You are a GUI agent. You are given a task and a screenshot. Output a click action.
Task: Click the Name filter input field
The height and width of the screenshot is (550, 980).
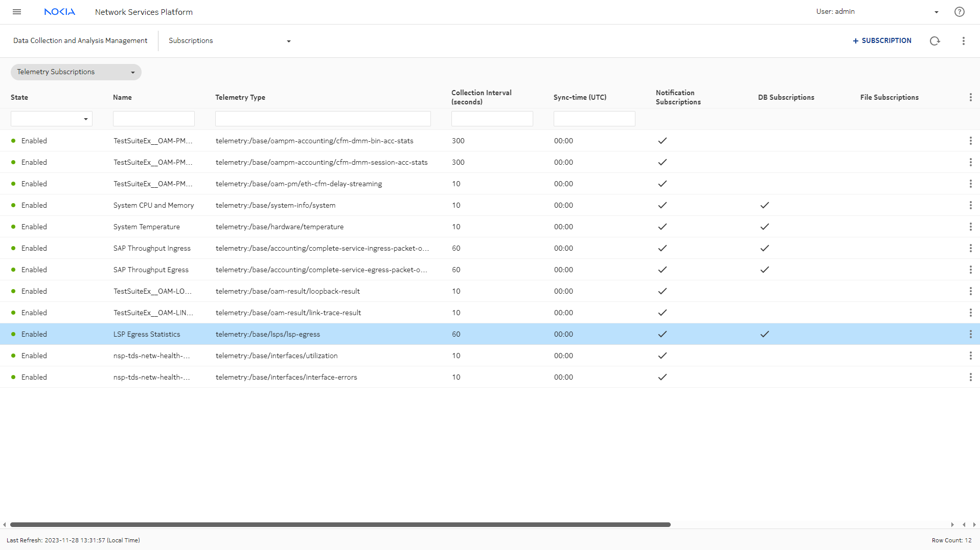pyautogui.click(x=153, y=119)
